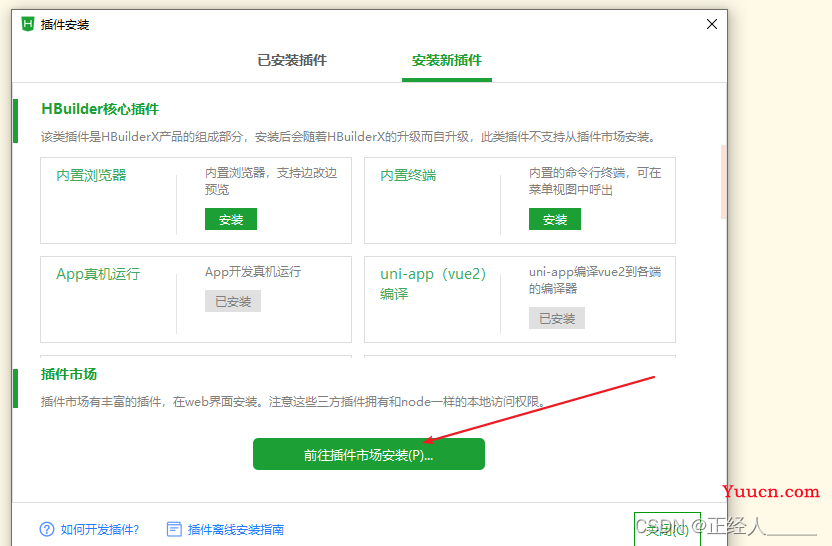
Task: Click the 内置浏览器 plugin title
Action: tap(91, 175)
